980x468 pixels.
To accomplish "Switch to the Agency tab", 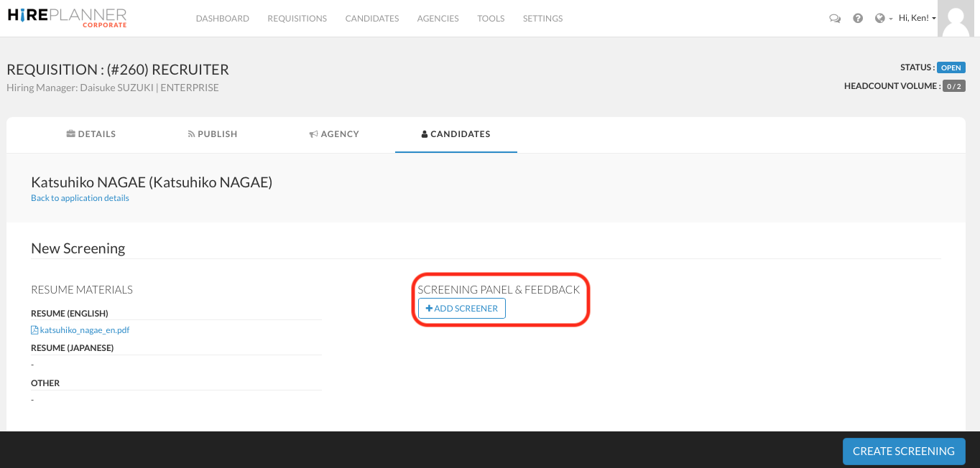I will (x=334, y=134).
